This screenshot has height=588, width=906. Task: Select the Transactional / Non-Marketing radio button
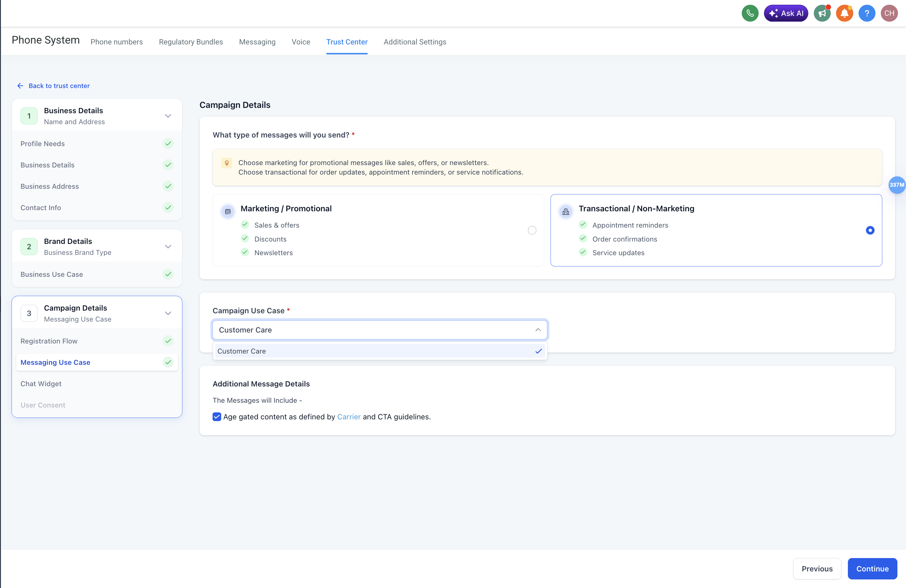pyautogui.click(x=870, y=230)
